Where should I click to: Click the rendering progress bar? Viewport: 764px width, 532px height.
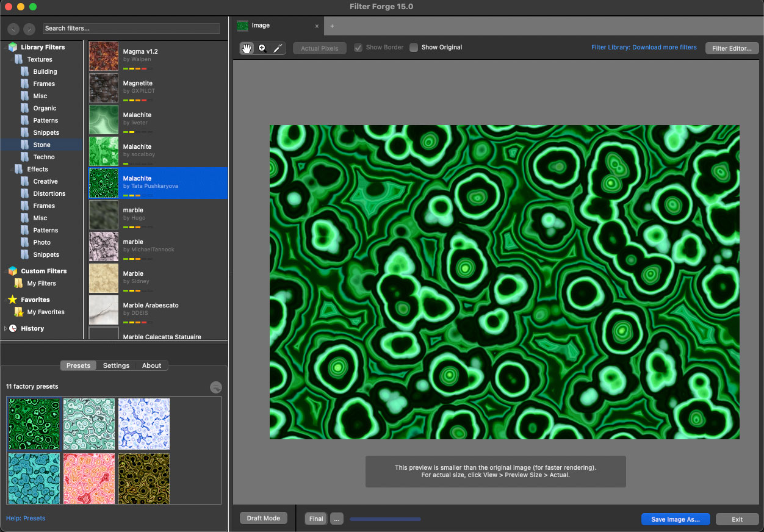click(x=385, y=519)
